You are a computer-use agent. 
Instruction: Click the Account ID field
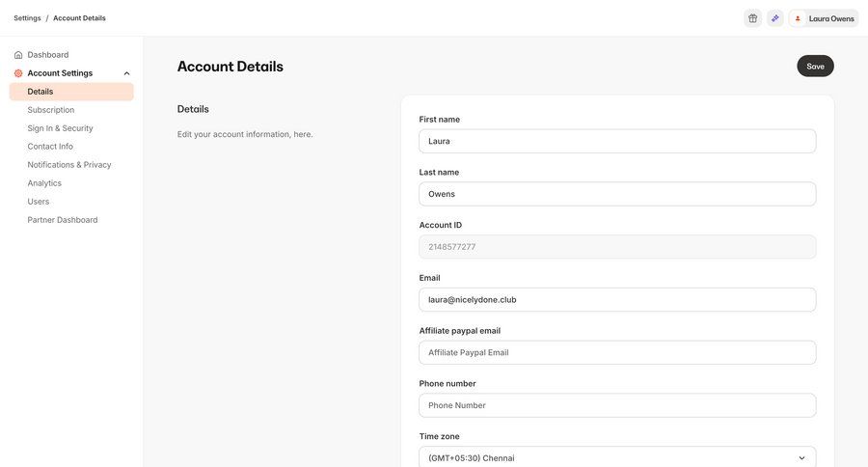click(x=617, y=246)
